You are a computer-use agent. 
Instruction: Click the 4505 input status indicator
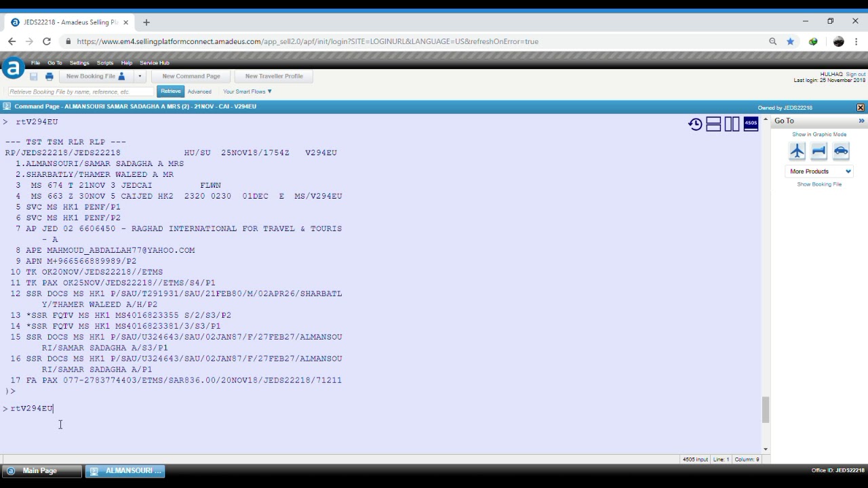tap(695, 460)
